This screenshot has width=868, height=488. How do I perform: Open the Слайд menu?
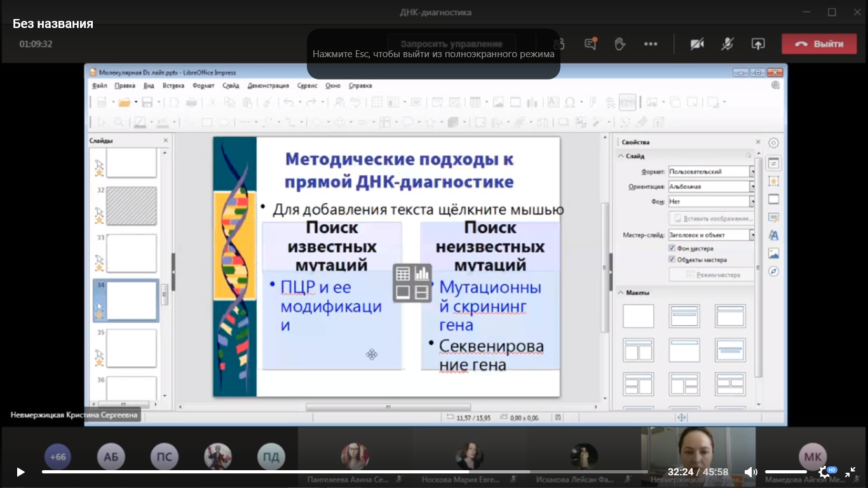coord(231,85)
